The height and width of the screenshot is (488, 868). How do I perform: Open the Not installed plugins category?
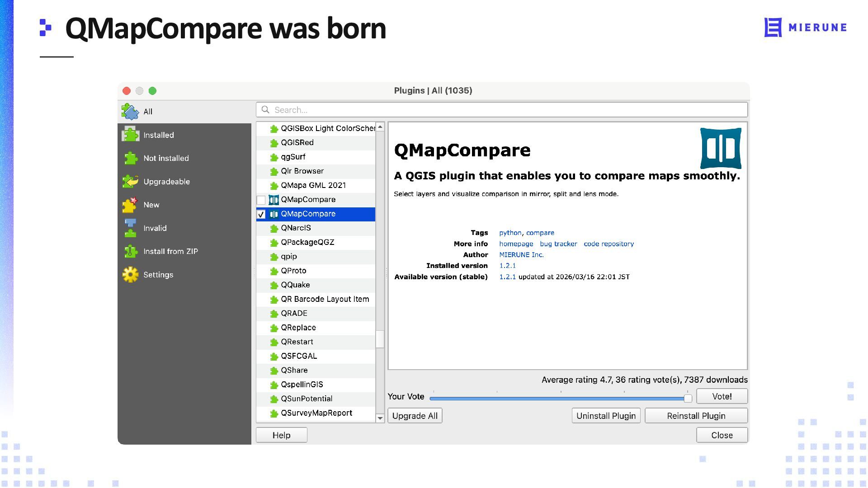coord(166,158)
